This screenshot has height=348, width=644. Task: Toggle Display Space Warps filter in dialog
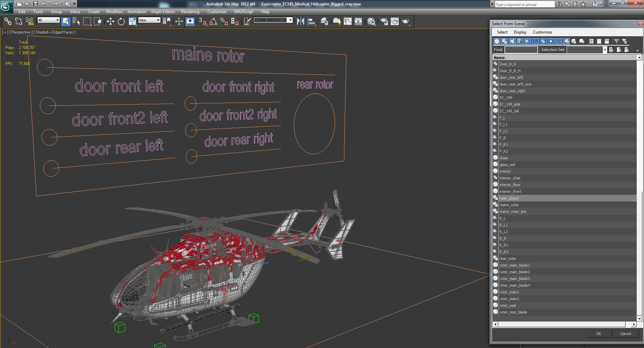pyautogui.click(x=535, y=41)
